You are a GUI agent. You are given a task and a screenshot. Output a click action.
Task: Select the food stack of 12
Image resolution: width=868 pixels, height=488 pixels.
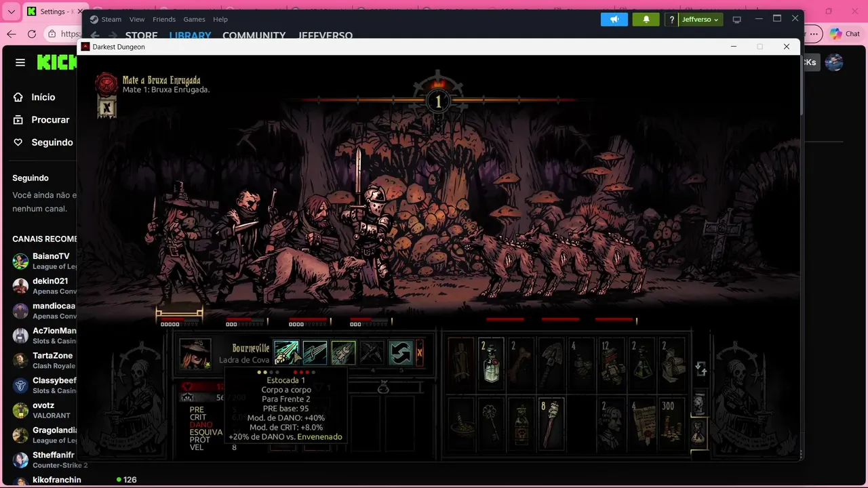612,364
